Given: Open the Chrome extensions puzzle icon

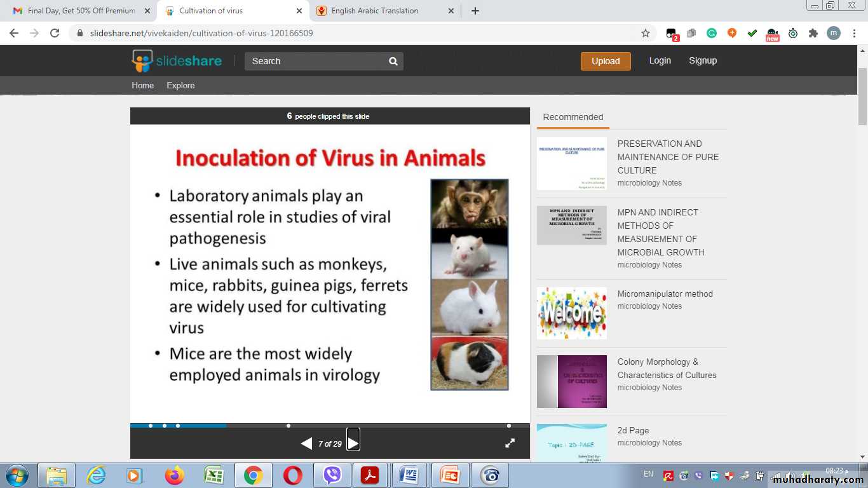Looking at the screenshot, I should [813, 33].
